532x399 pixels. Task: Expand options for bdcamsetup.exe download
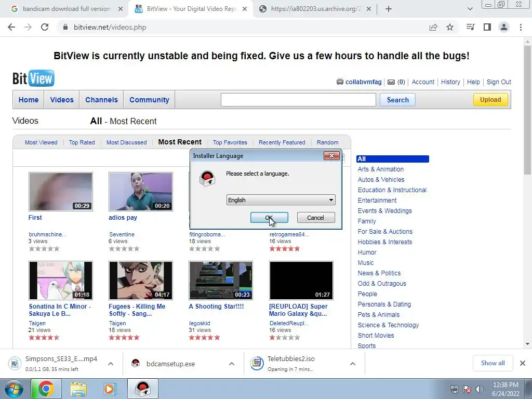point(232,364)
